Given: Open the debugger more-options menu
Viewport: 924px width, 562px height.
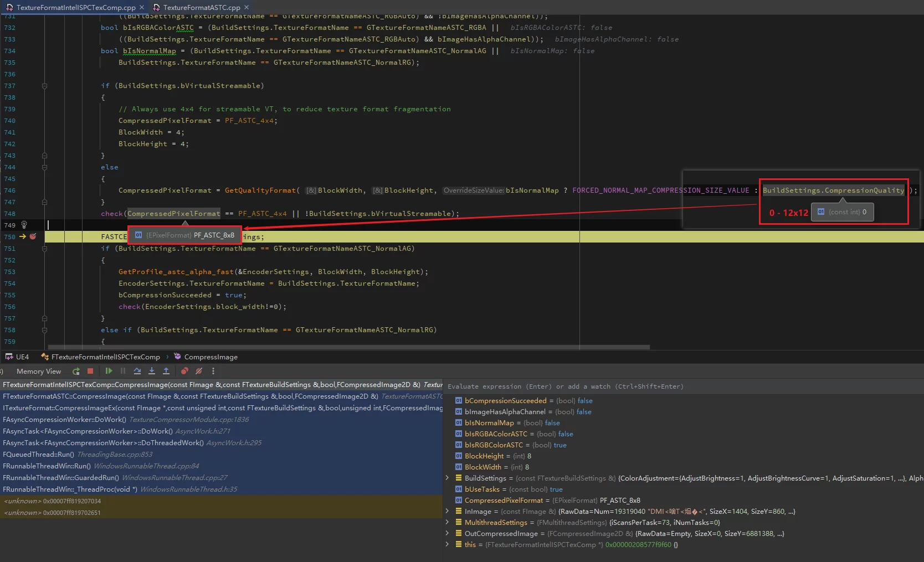Looking at the screenshot, I should (213, 372).
